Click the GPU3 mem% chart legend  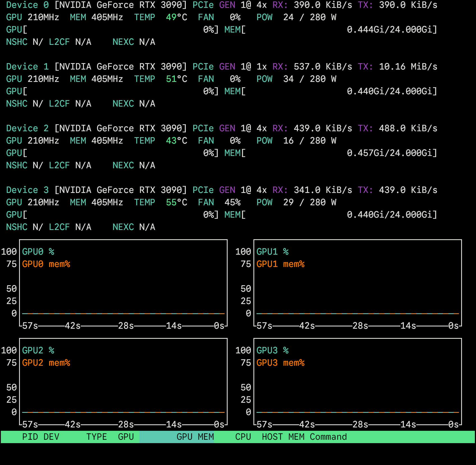pos(280,363)
